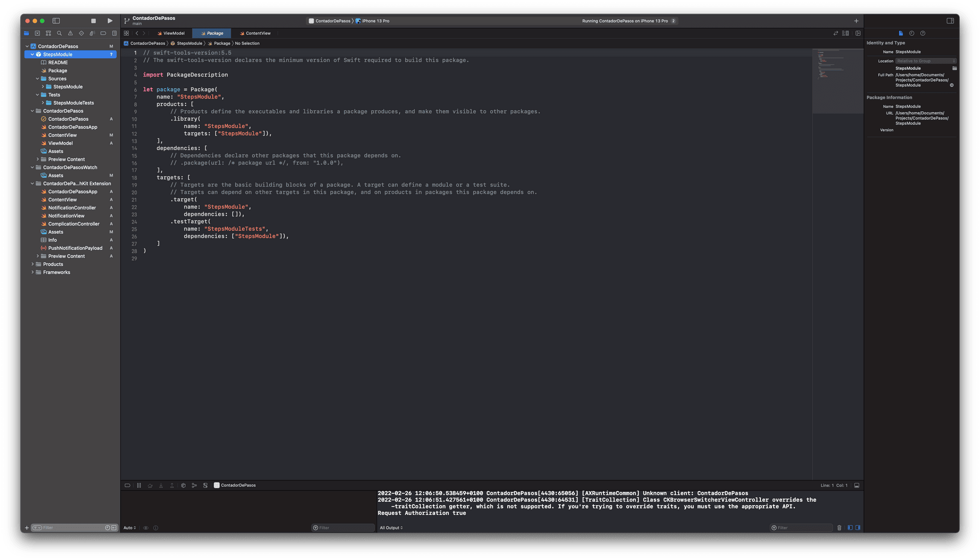Open the README file
Image resolution: width=980 pixels, height=560 pixels.
(58, 63)
